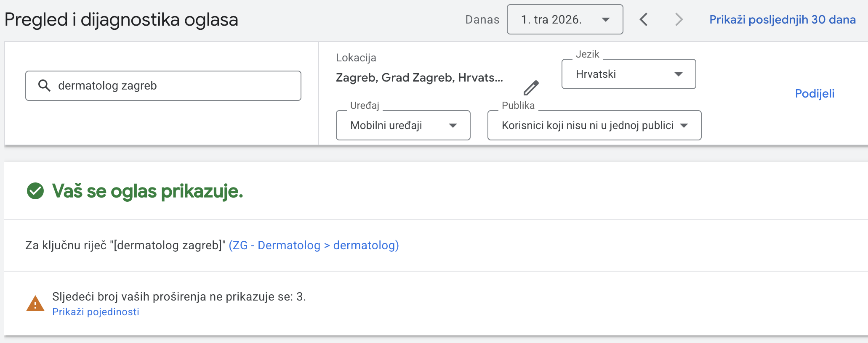Go to the next day with right chevron

(x=679, y=19)
